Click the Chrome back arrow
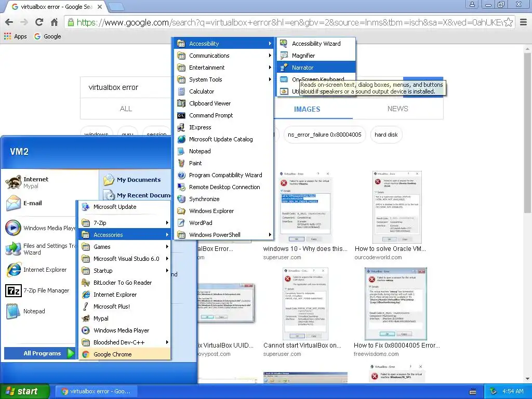This screenshot has width=532, height=399. [9, 22]
